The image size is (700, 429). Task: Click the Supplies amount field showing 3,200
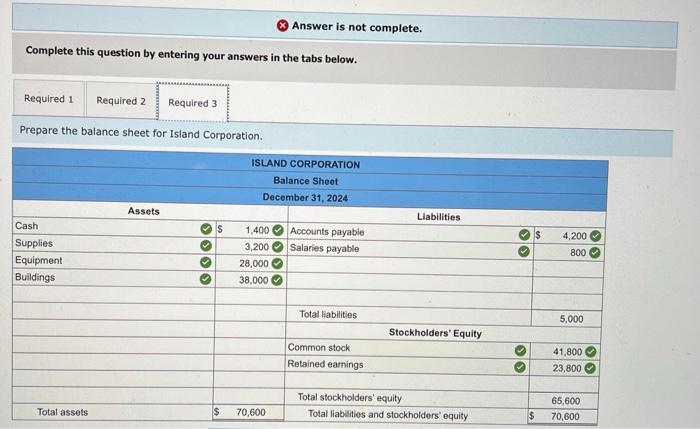pos(252,247)
